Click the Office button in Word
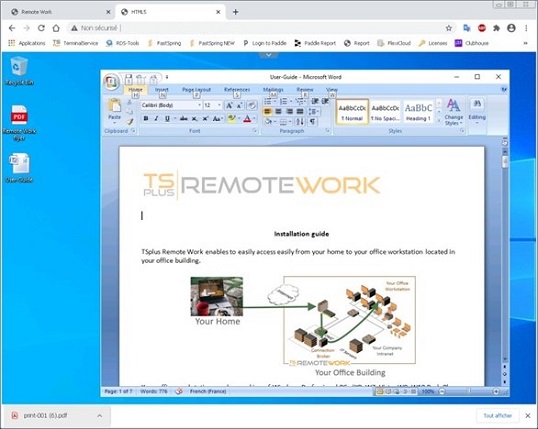 point(111,82)
